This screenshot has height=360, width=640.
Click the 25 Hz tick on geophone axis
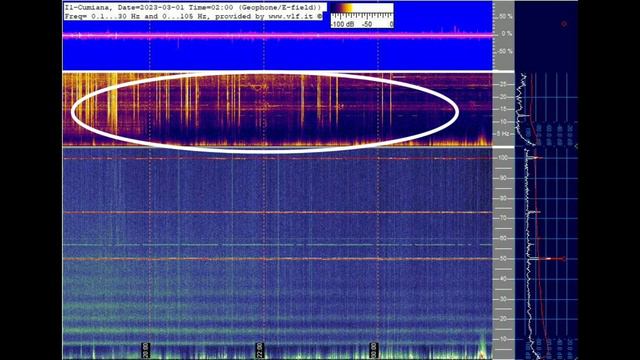pos(503,84)
